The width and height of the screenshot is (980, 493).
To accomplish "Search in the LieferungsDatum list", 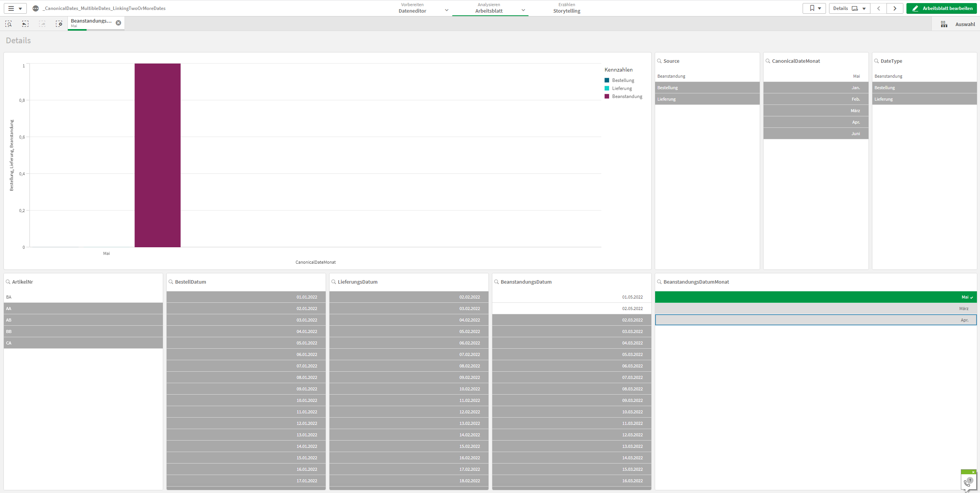I will (334, 282).
